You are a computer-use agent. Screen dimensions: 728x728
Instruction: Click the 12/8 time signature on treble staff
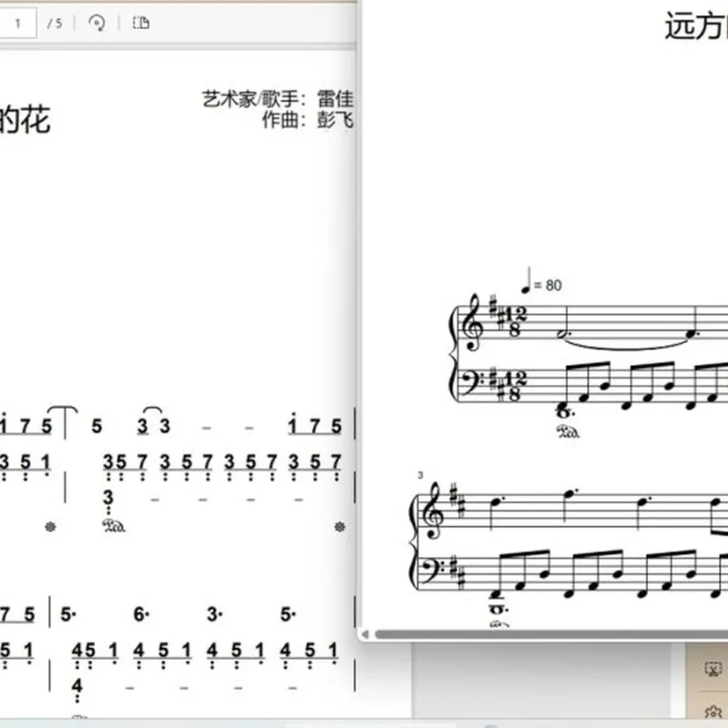click(x=516, y=322)
